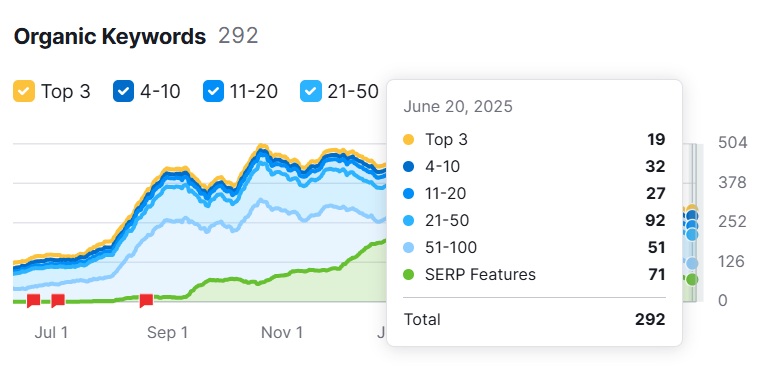Uncheck the Top 3 checkbox
773x368 pixels.
click(x=24, y=91)
